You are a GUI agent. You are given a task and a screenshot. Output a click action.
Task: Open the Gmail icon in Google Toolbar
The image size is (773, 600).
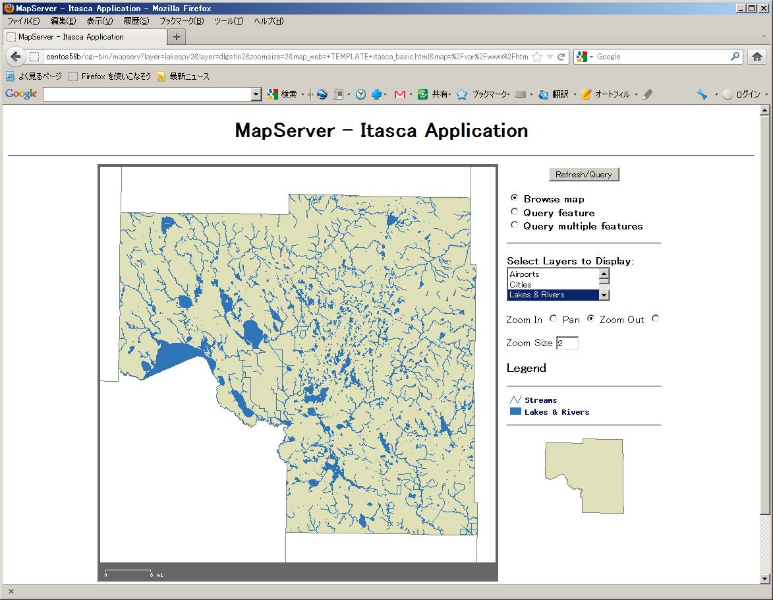coord(400,95)
